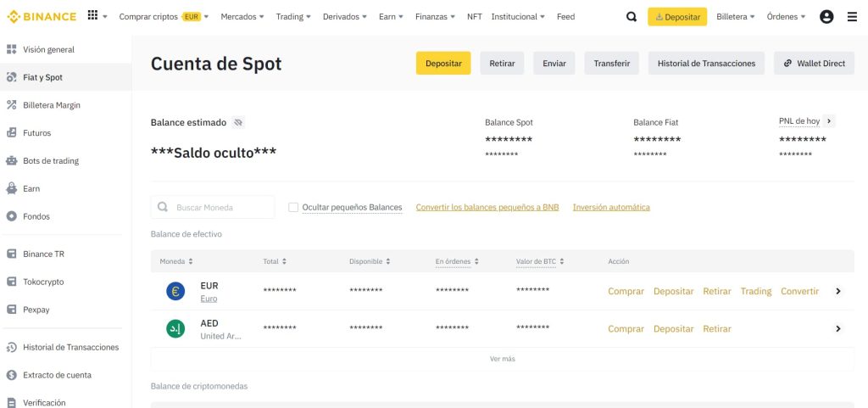The image size is (868, 408).
Task: Click Comprar in the EUR row
Action: pyautogui.click(x=626, y=291)
